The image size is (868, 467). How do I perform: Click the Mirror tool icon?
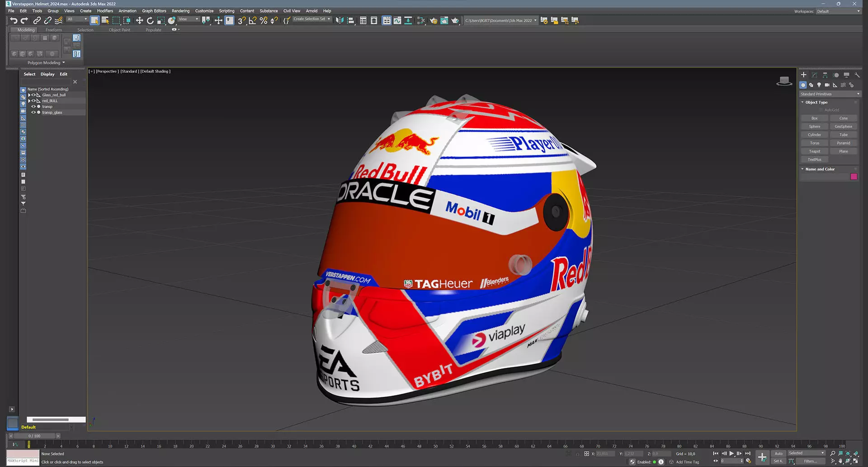pyautogui.click(x=340, y=20)
